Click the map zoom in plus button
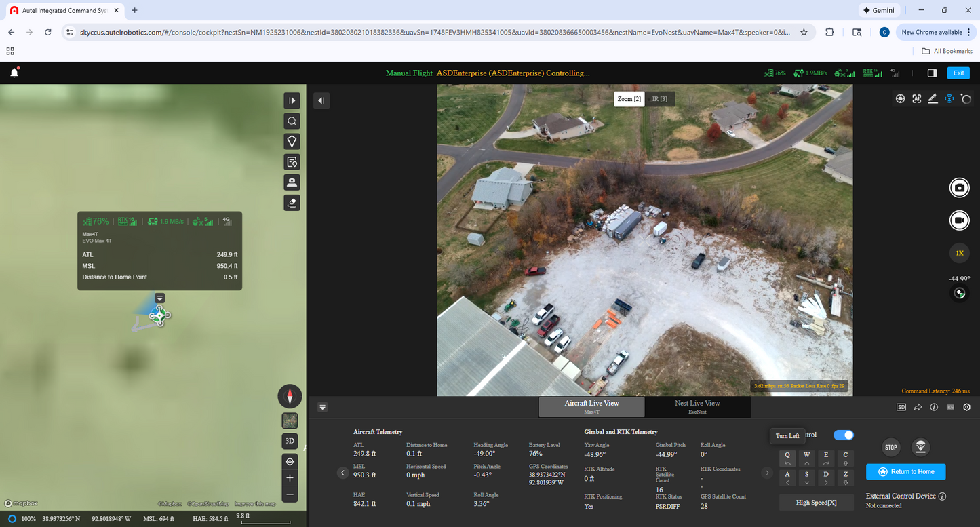 pos(290,477)
